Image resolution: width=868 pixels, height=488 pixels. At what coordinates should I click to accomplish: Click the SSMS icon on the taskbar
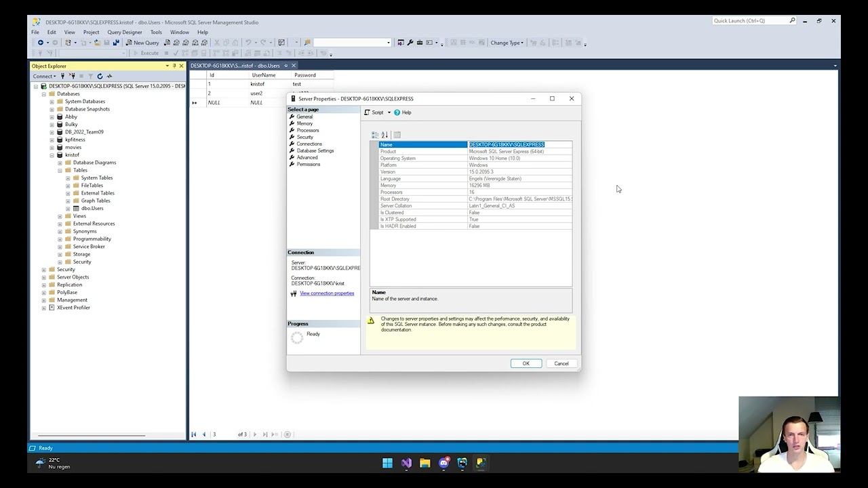[x=481, y=463]
